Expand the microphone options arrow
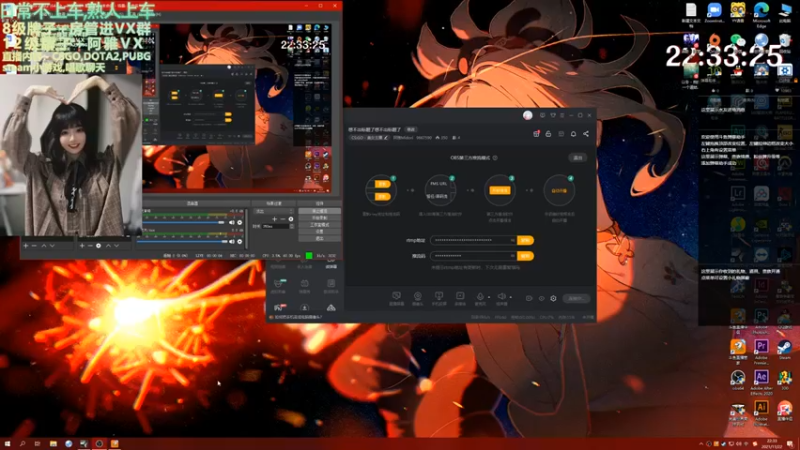Image resolution: width=800 pixels, height=450 pixels. [x=489, y=297]
